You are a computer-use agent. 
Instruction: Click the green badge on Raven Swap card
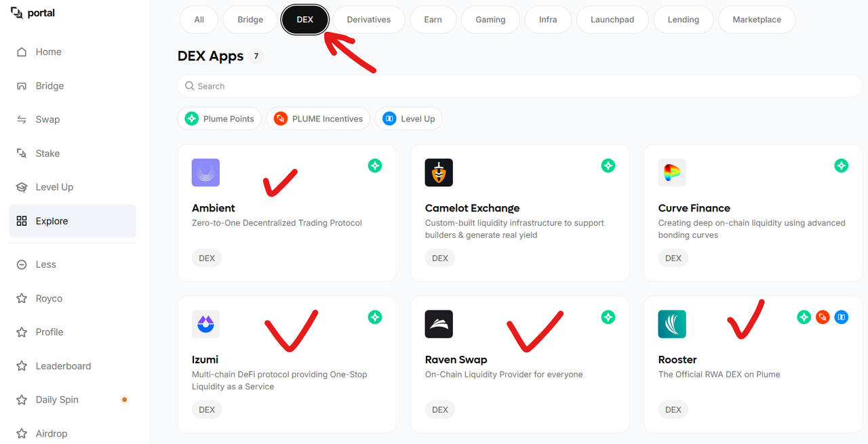[x=608, y=317]
